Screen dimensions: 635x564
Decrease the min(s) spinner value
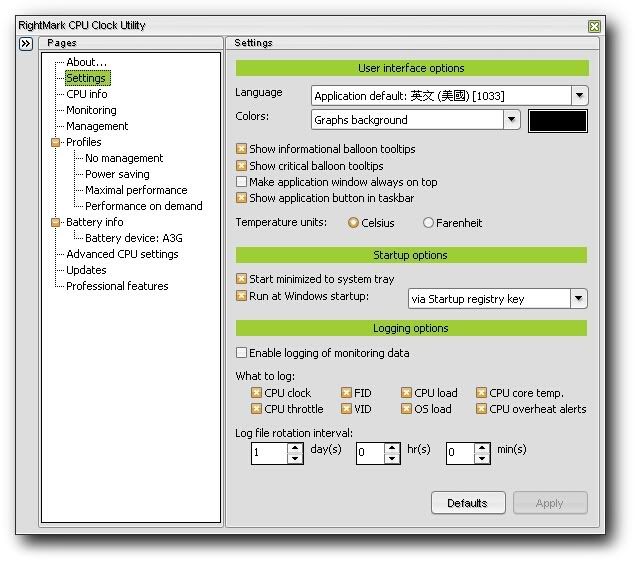pos(482,458)
